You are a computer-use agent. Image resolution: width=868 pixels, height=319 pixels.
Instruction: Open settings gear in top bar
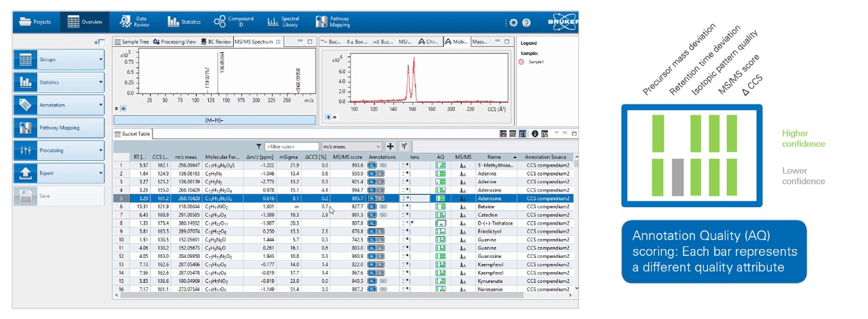click(513, 22)
